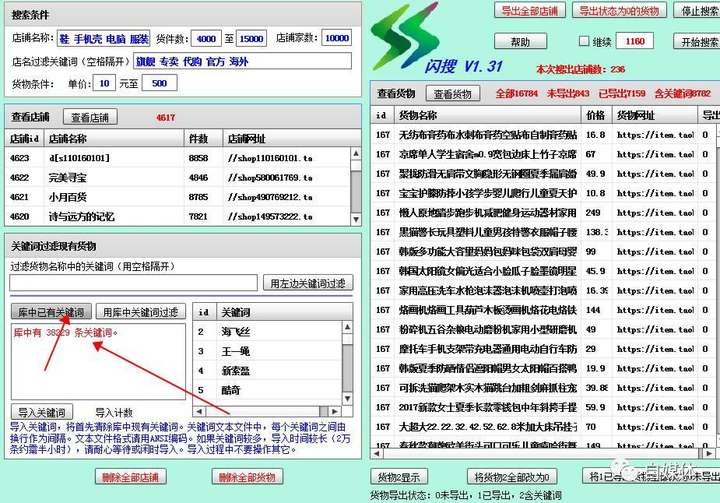Viewport: 720px width, 503px height.
Task: Toggle the 继续 checkbox
Action: pos(584,41)
